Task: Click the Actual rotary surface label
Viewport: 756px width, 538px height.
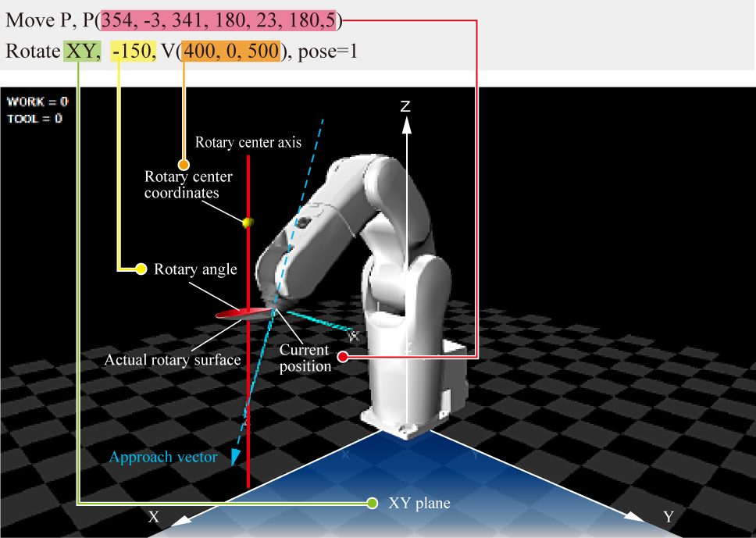Action: point(173,360)
